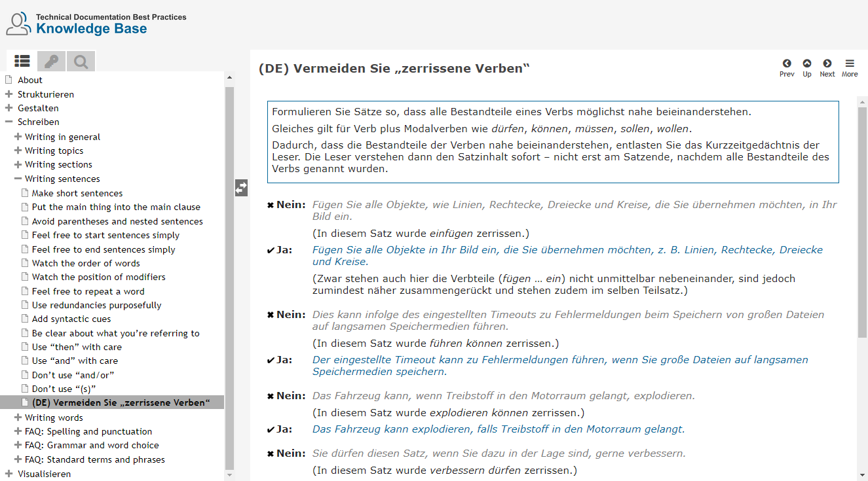Click example "Der eingestellte Timeout kann zu Fehlermeldungen"
The image size is (868, 481).
560,366
